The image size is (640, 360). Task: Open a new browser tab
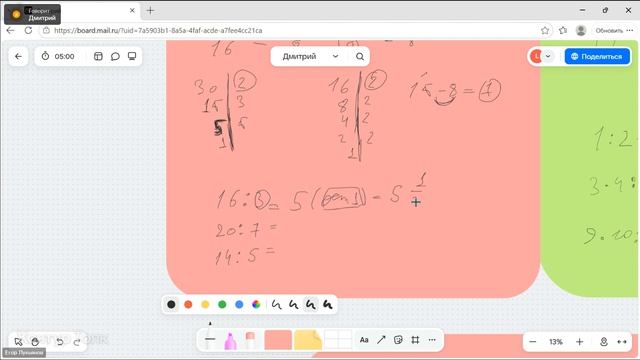coord(151,11)
